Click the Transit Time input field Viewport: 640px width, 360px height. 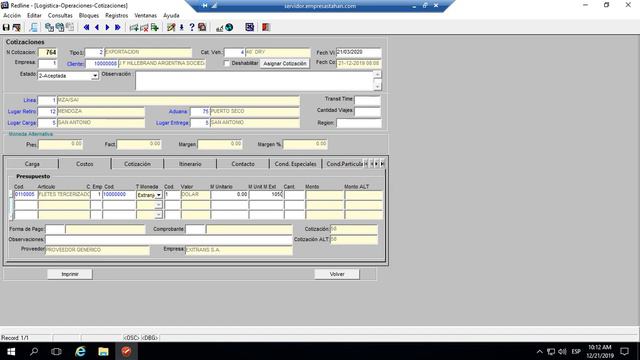367,100
